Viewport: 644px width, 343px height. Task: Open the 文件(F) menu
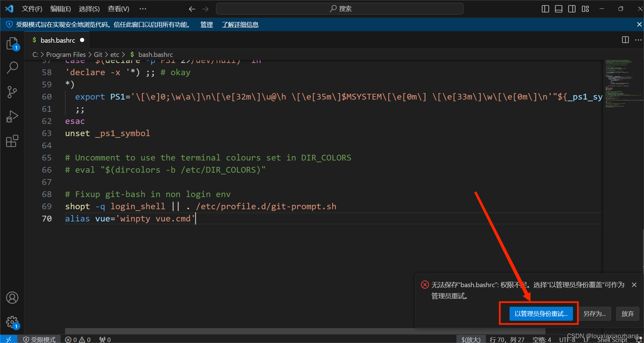point(32,9)
